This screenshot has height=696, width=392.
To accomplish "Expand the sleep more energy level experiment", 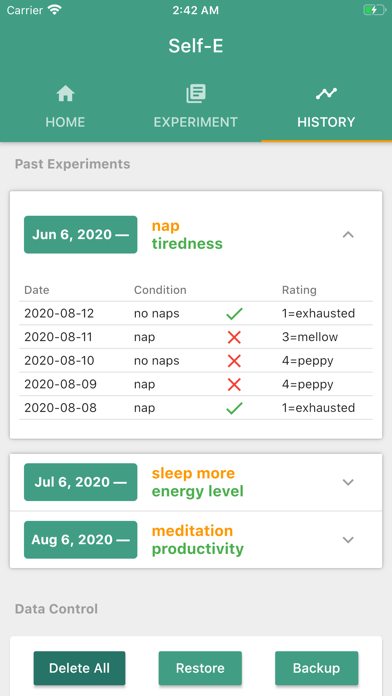I will pyautogui.click(x=348, y=482).
